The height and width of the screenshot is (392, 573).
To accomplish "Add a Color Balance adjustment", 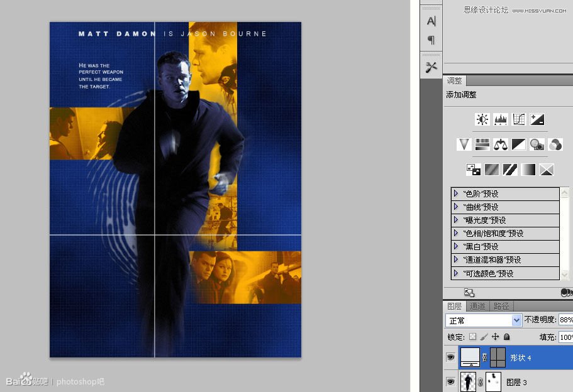I will 499,144.
